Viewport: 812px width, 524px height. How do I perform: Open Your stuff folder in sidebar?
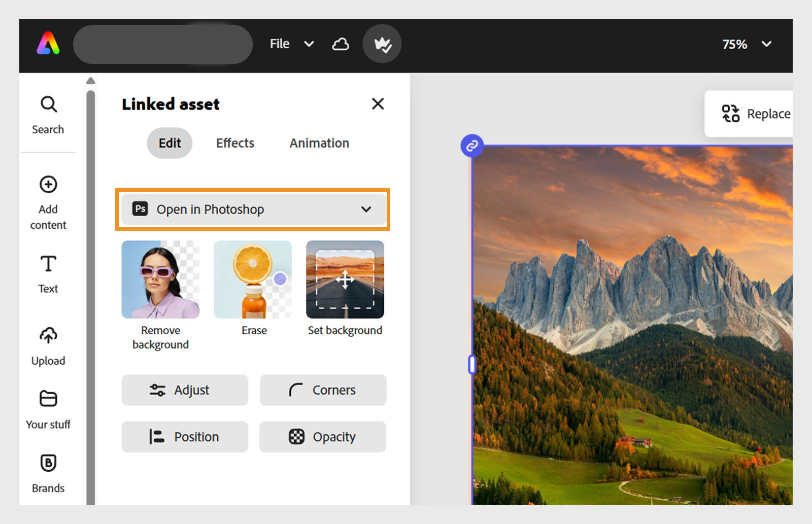pos(48,410)
